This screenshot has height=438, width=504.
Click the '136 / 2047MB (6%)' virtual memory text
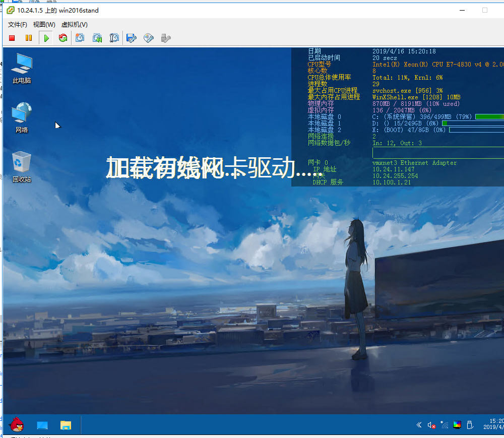[x=402, y=110]
